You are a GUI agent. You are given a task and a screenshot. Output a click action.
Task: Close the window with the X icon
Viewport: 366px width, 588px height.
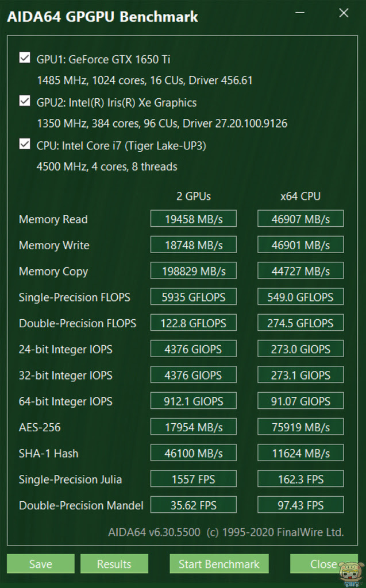point(344,13)
